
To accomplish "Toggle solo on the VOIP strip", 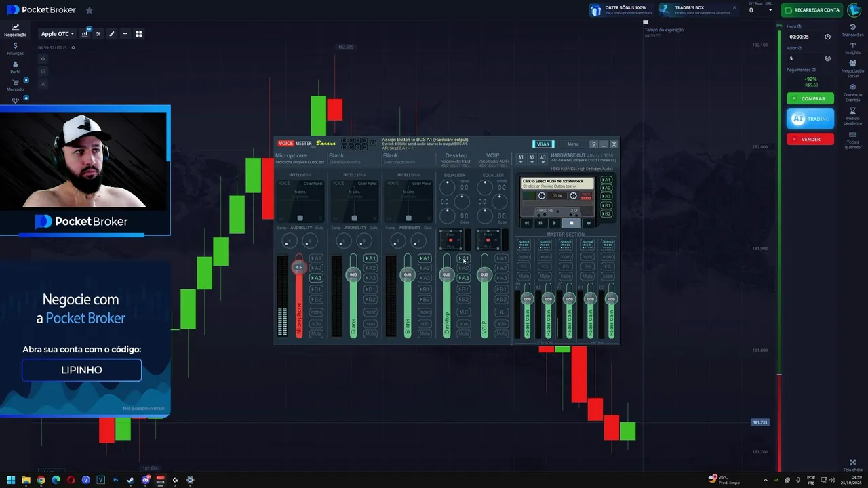I will click(502, 323).
